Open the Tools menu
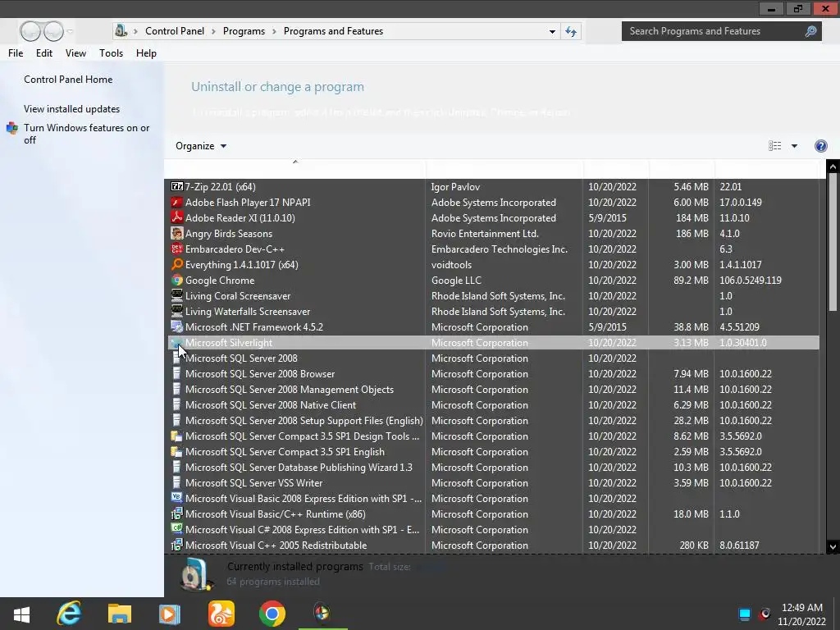The width and height of the screenshot is (840, 630). click(111, 53)
